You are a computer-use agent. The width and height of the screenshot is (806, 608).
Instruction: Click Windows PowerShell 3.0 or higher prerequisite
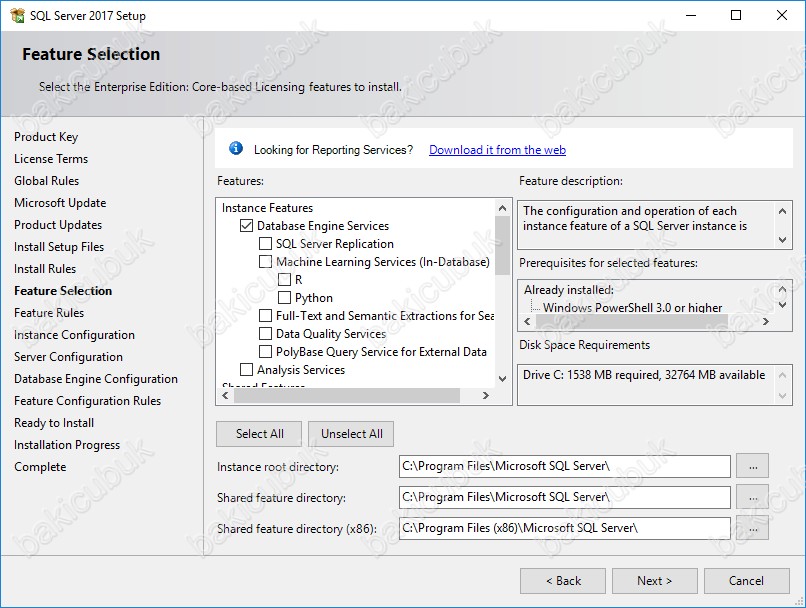coord(632,307)
